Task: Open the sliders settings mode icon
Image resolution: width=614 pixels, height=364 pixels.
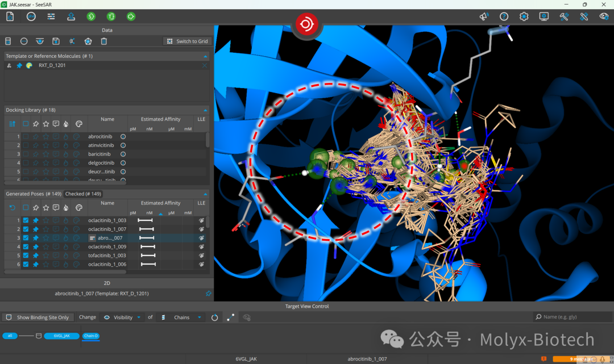Action: pos(51,16)
